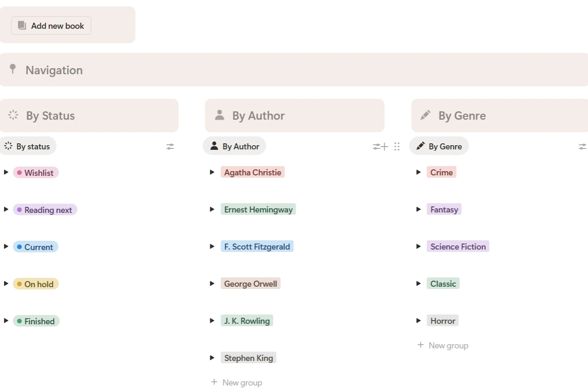
Task: Click person icon in By Author heading
Action: click(x=220, y=115)
